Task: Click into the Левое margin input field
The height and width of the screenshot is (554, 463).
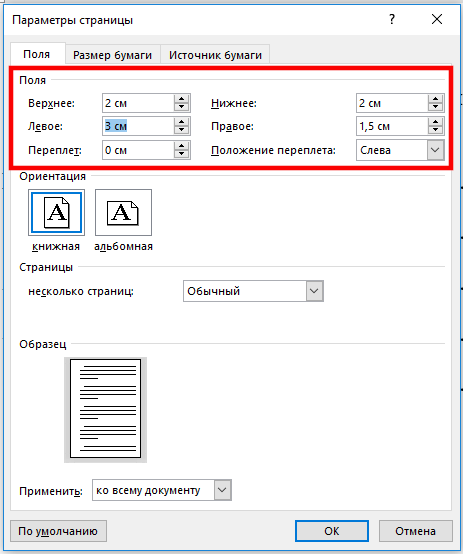Action: [x=138, y=126]
